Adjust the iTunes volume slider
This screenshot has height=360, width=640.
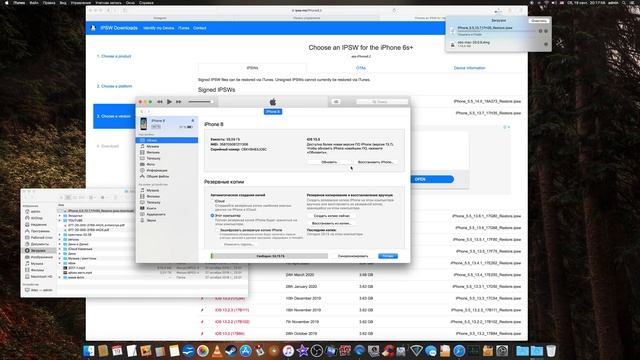pos(200,102)
